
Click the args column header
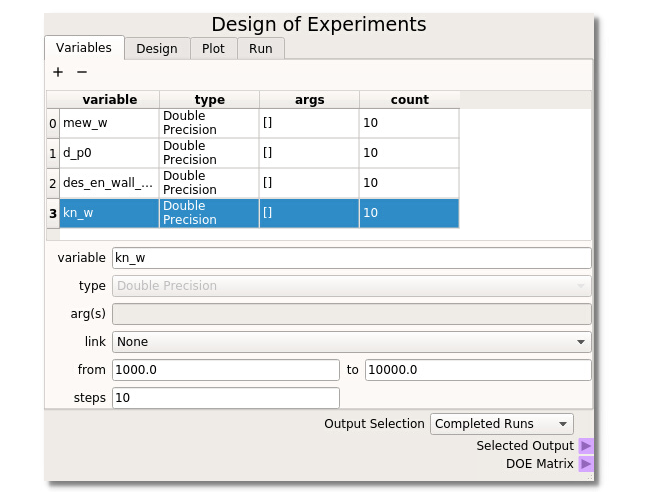(x=309, y=100)
